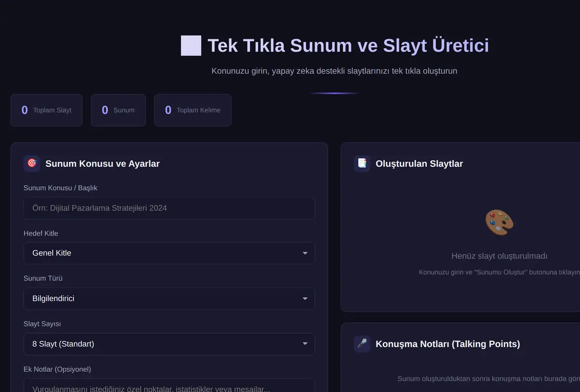Click the hint mentioning "Sunumu Oluştur" butonuna
The image size is (580, 392).
tap(499, 272)
